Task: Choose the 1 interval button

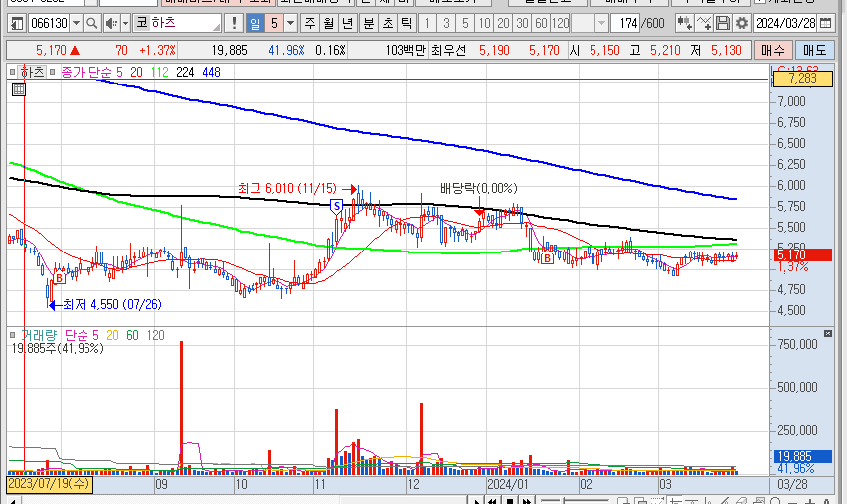Action: (x=427, y=23)
